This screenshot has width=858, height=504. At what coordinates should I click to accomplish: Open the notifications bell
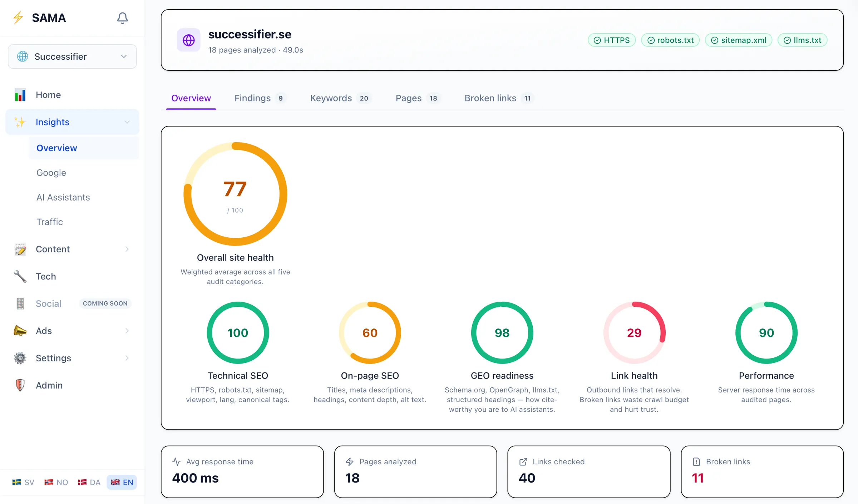(122, 18)
